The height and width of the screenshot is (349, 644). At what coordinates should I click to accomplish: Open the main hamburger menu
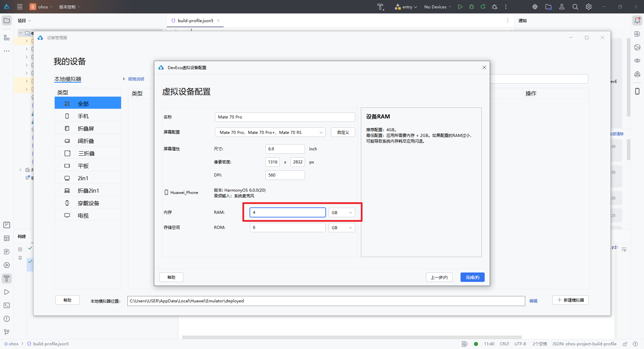pyautogui.click(x=20, y=7)
